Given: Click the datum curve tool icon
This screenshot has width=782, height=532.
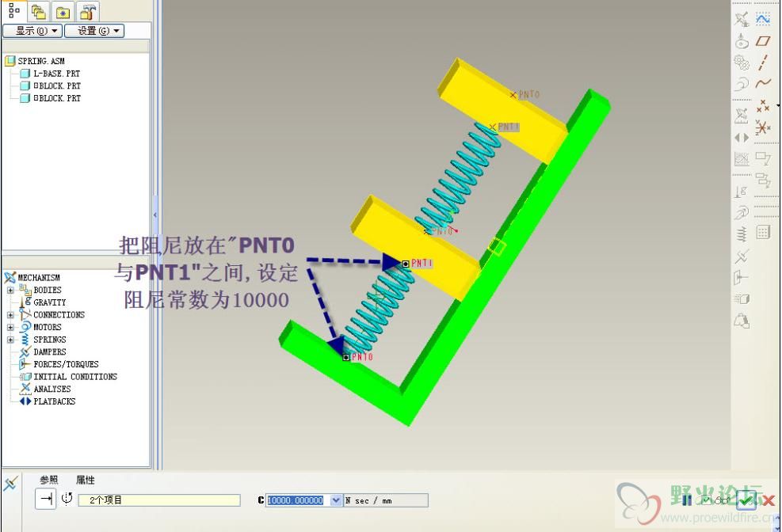Looking at the screenshot, I should tap(763, 83).
